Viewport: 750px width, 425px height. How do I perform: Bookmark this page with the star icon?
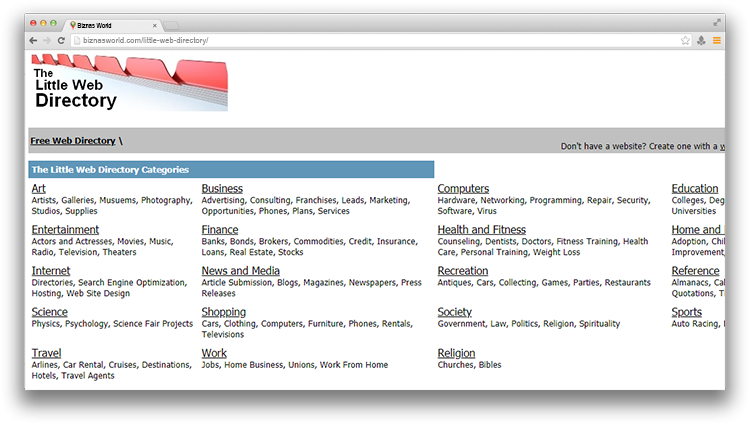click(x=685, y=40)
